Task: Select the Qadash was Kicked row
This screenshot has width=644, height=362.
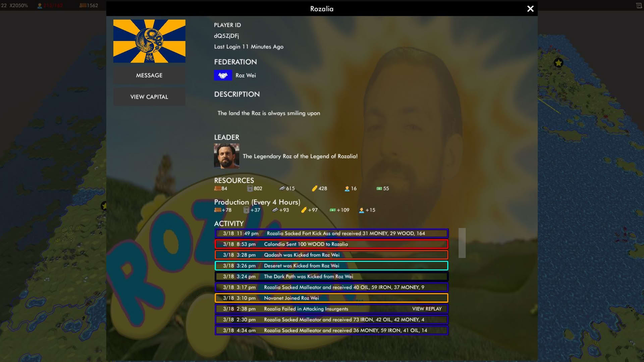Action: click(331, 255)
